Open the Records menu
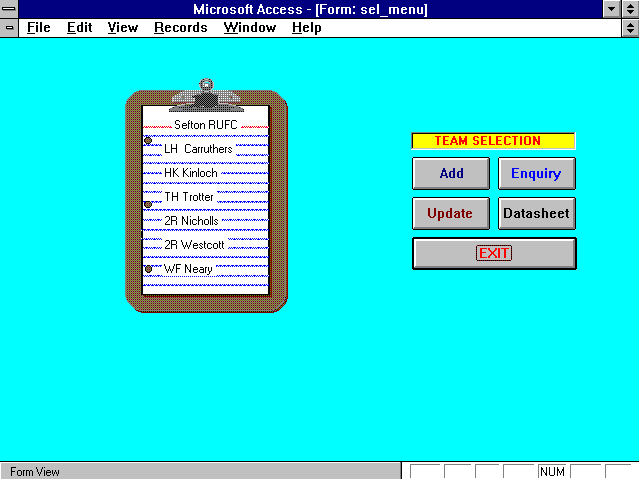The height and width of the screenshot is (479, 639). tap(180, 28)
